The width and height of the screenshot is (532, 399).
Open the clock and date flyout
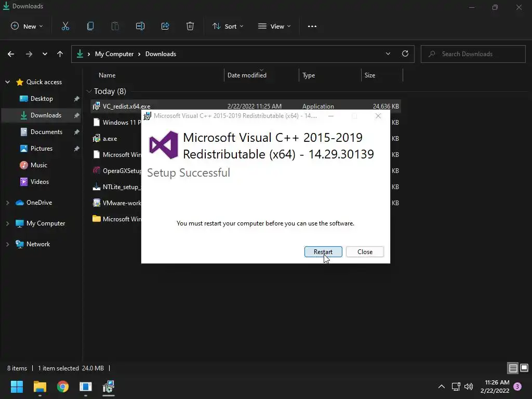coord(495,387)
